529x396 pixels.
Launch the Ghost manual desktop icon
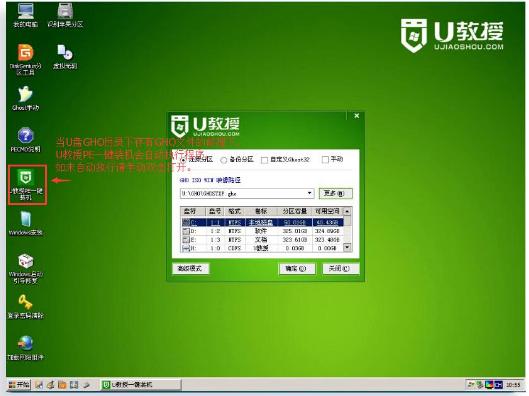(x=25, y=98)
